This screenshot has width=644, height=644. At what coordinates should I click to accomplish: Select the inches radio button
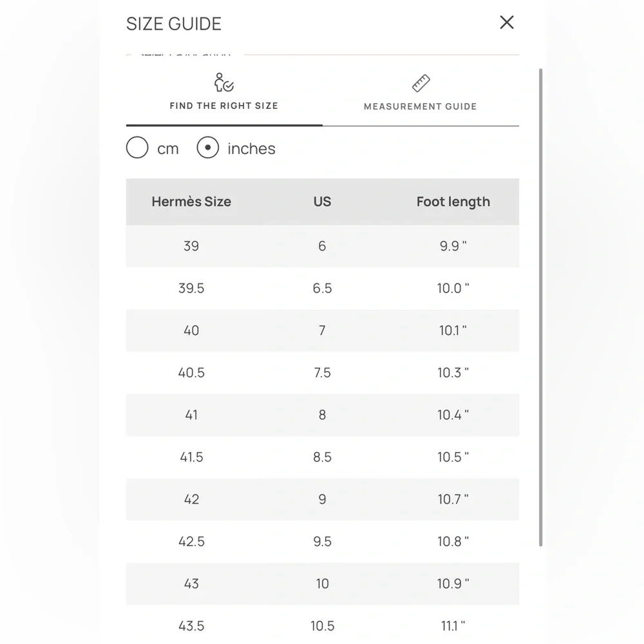click(208, 148)
